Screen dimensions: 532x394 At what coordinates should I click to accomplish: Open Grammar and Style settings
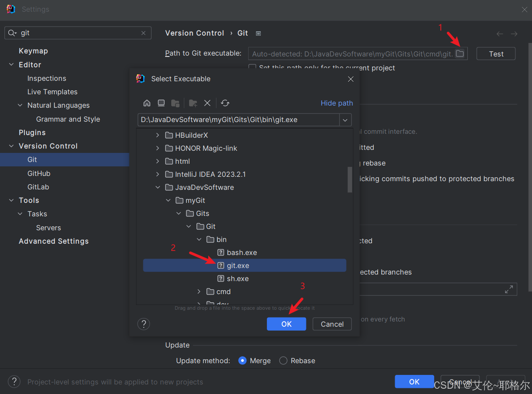(68, 119)
